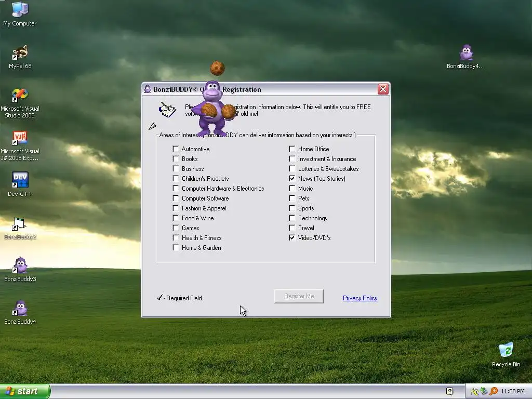Check the Pets checkbox
532x399 pixels.
[292, 198]
